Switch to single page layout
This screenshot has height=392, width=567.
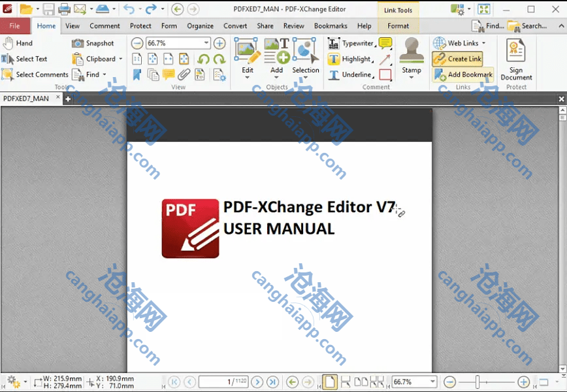(x=330, y=382)
